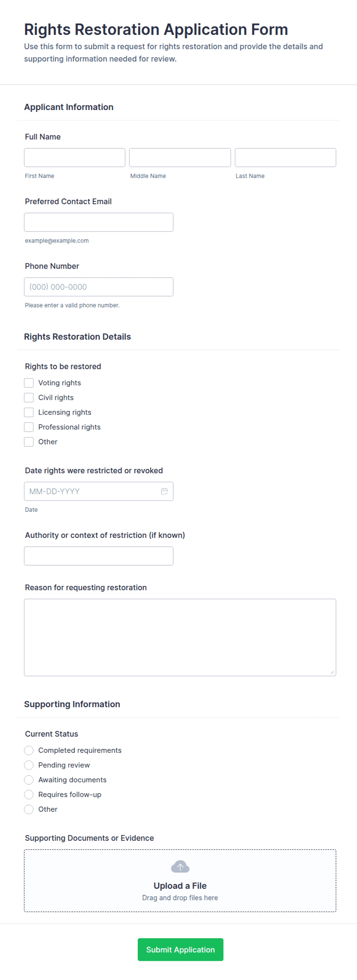The width and height of the screenshot is (357, 980).
Task: Click the Reason for requesting restoration textarea
Action: coord(180,637)
